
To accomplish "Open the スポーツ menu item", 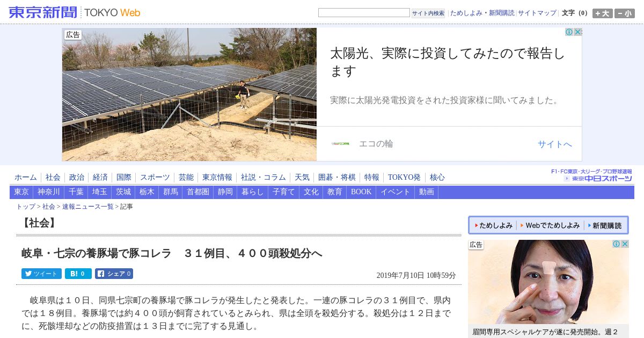I will click(x=155, y=177).
